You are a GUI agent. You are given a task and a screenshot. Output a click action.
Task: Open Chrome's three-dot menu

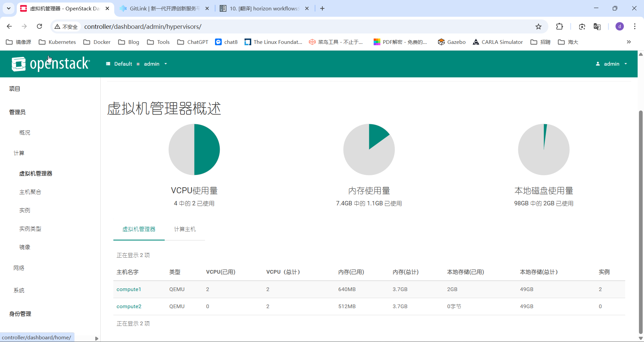tap(635, 26)
